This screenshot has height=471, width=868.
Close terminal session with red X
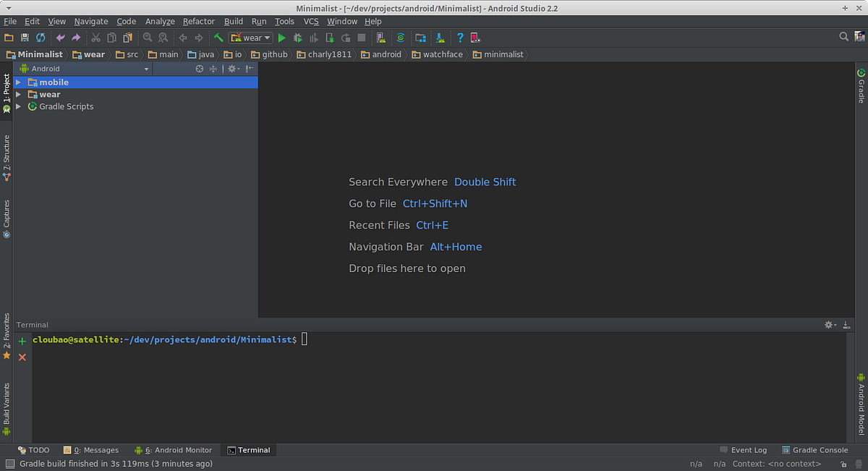coord(22,357)
